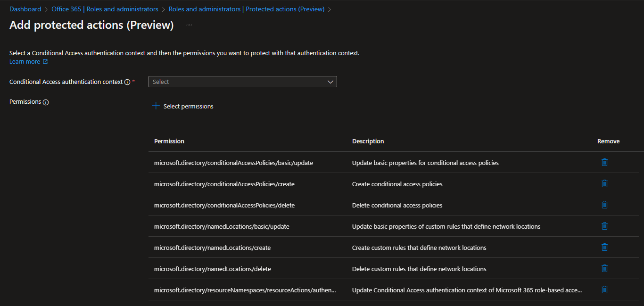The width and height of the screenshot is (644, 306).
Task: Open the ellipsis menu beside page title
Action: [x=189, y=25]
